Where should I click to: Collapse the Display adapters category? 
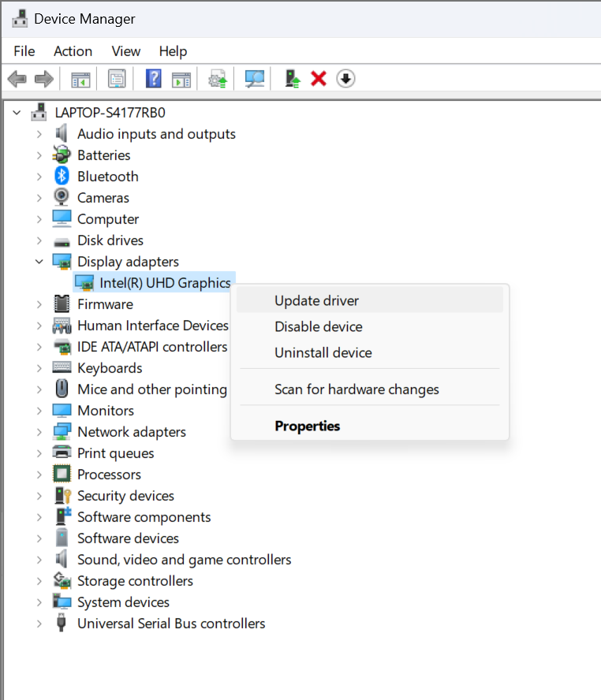point(39,262)
